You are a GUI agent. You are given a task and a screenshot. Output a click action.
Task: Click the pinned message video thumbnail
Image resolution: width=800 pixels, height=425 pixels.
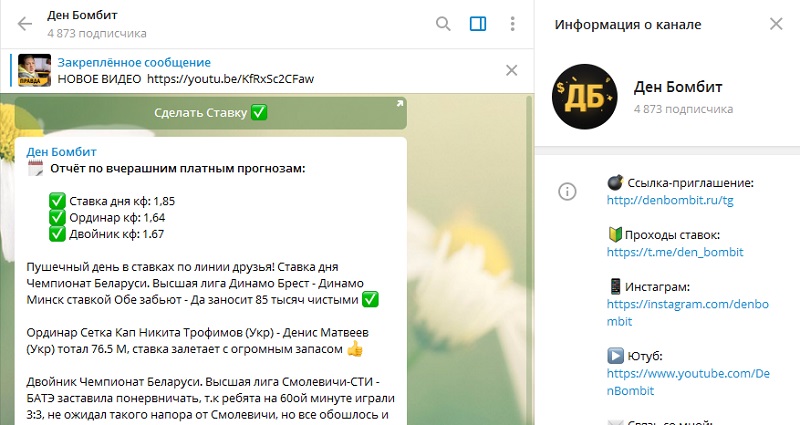35,70
